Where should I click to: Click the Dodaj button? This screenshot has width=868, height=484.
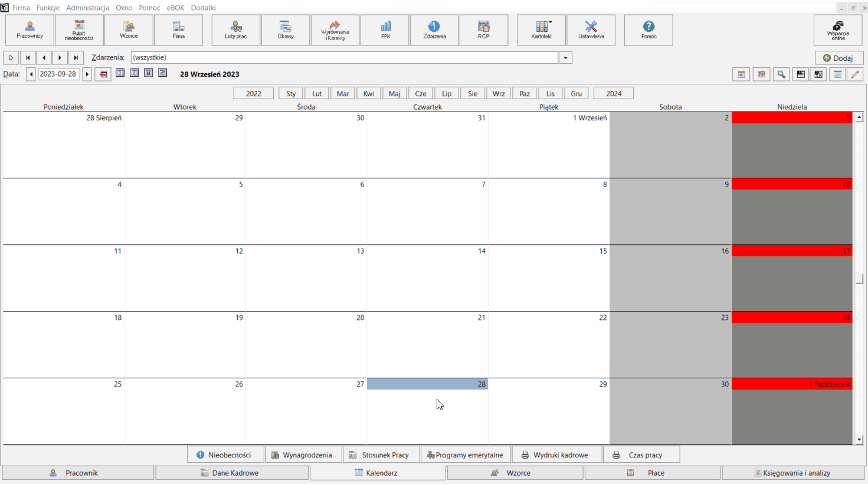[839, 58]
